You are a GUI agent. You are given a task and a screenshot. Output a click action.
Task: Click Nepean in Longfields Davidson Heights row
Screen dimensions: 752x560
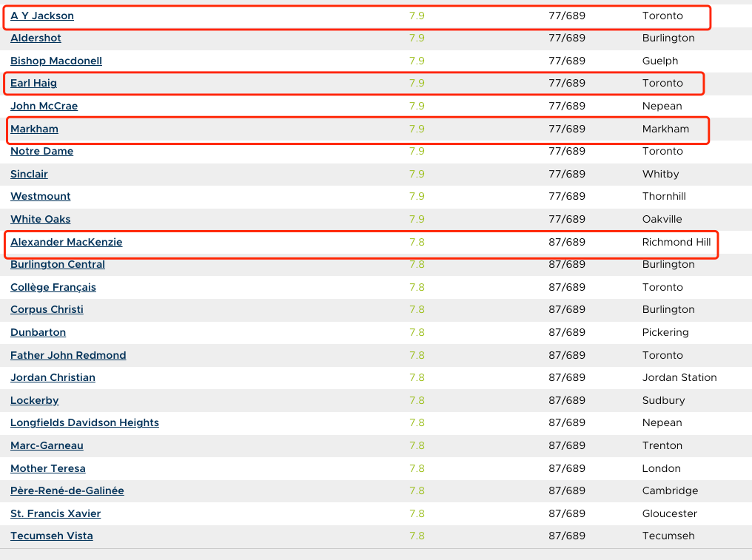(x=662, y=422)
